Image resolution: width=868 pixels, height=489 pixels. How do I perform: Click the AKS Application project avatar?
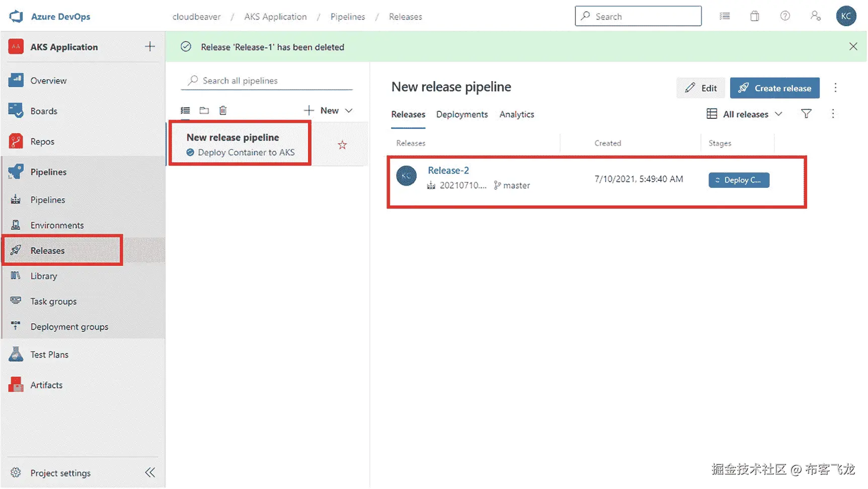(x=16, y=47)
